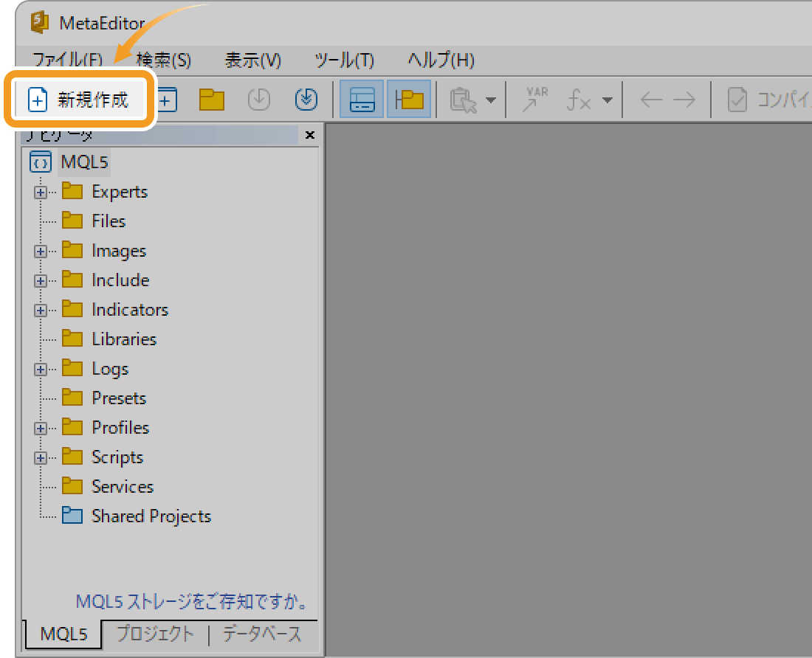Image resolution: width=812 pixels, height=658 pixels.
Task: Expand the Profiles folder
Action: click(x=41, y=429)
